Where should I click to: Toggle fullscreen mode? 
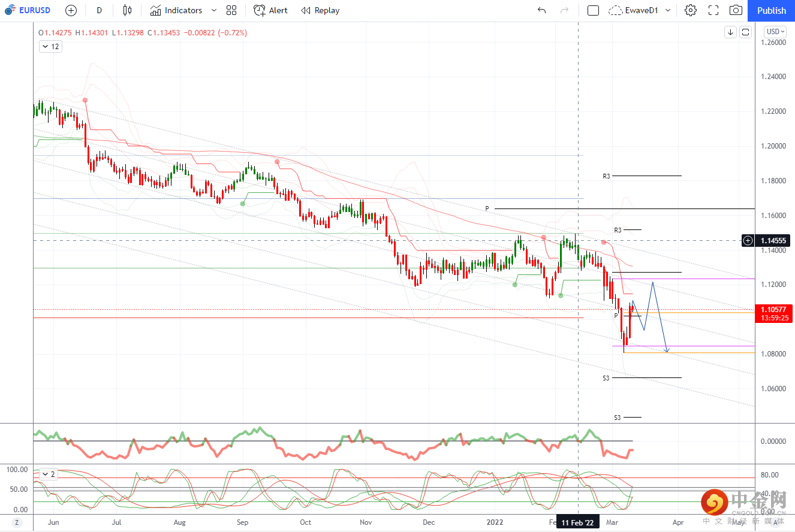pos(713,10)
